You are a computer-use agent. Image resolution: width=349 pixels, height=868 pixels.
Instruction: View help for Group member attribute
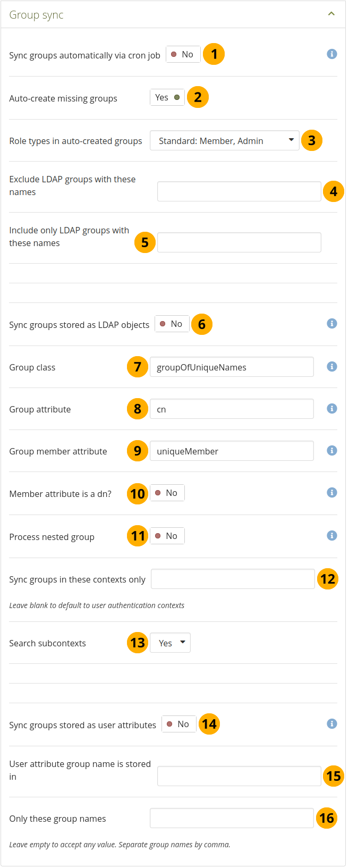[x=331, y=451]
